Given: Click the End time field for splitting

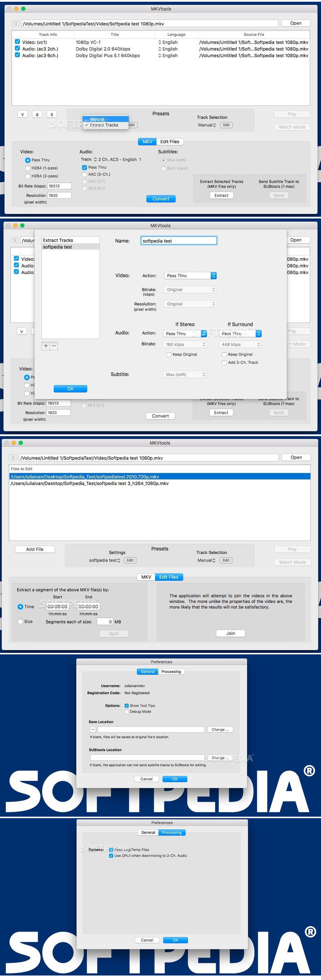Looking at the screenshot, I should coord(88,607).
